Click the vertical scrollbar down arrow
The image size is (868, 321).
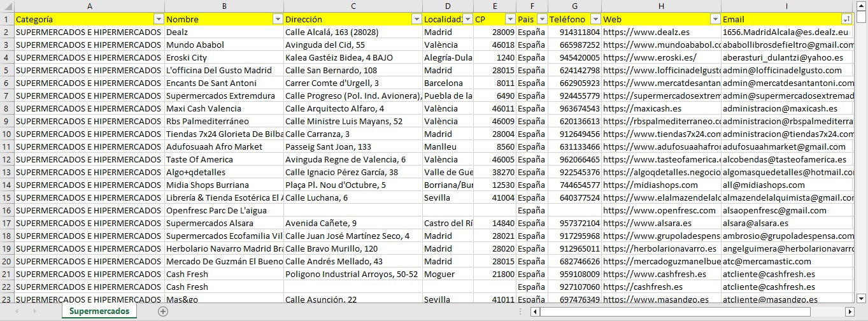pos(862,297)
